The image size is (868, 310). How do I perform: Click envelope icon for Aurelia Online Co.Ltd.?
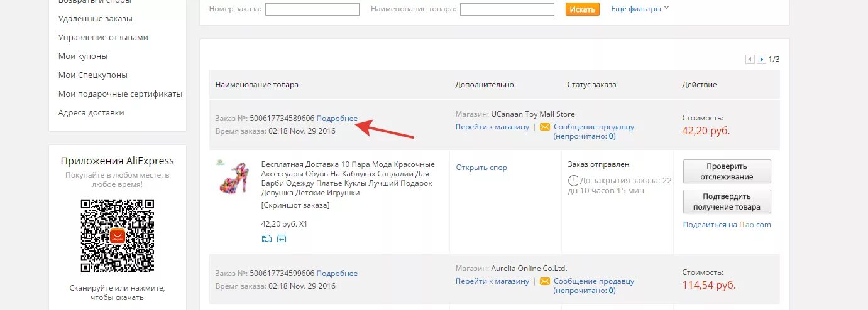545,281
